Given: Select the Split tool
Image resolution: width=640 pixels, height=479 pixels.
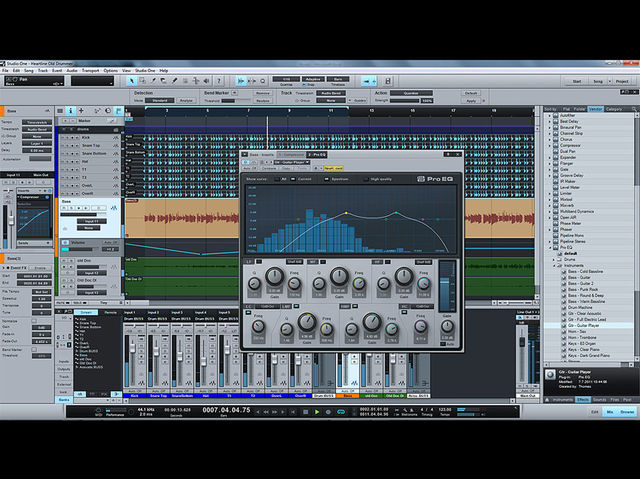Looking at the screenshot, I should [x=153, y=81].
